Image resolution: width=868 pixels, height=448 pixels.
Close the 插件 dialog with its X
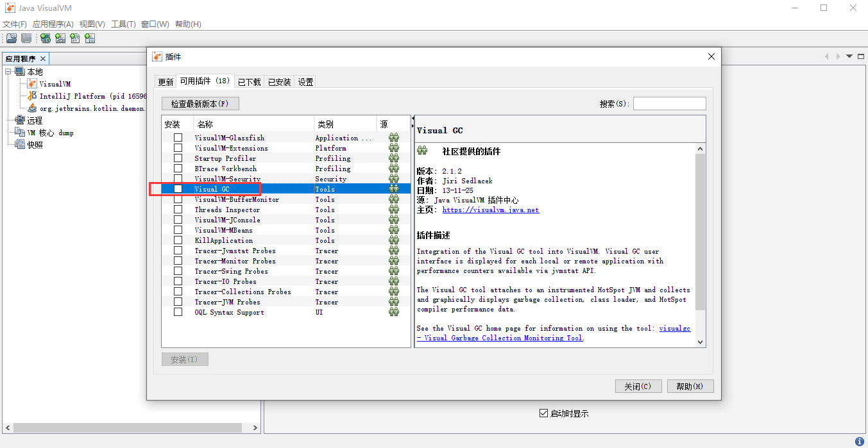click(x=711, y=56)
